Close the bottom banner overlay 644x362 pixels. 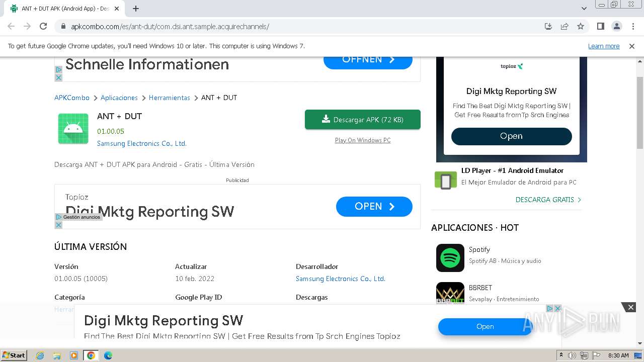click(x=631, y=307)
